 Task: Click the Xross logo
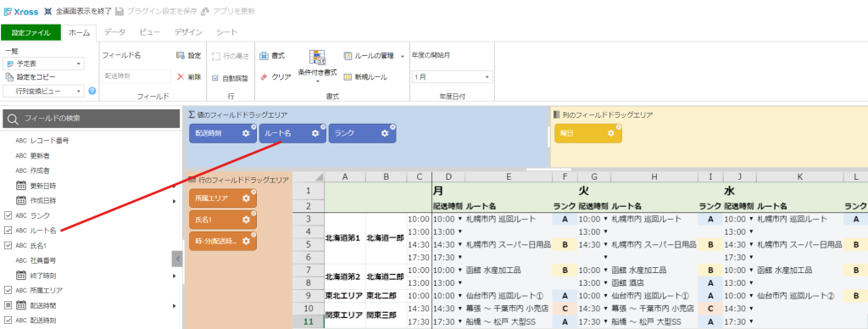pyautogui.click(x=21, y=11)
